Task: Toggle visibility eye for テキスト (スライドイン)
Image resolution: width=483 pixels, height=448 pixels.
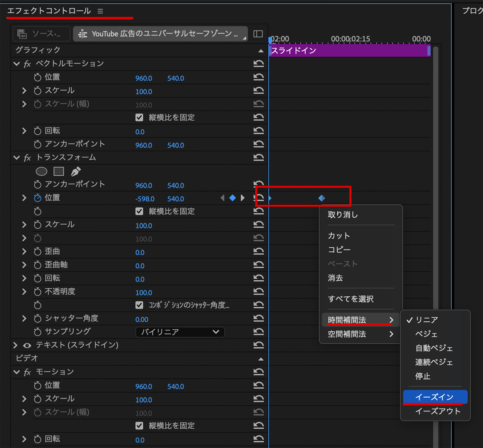Action: pos(27,345)
